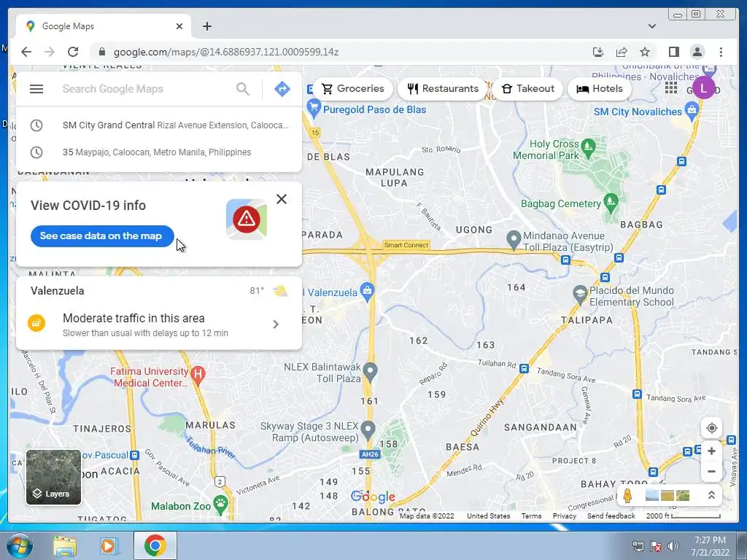747x560 pixels.
Task: Show your location with target button
Action: [711, 428]
